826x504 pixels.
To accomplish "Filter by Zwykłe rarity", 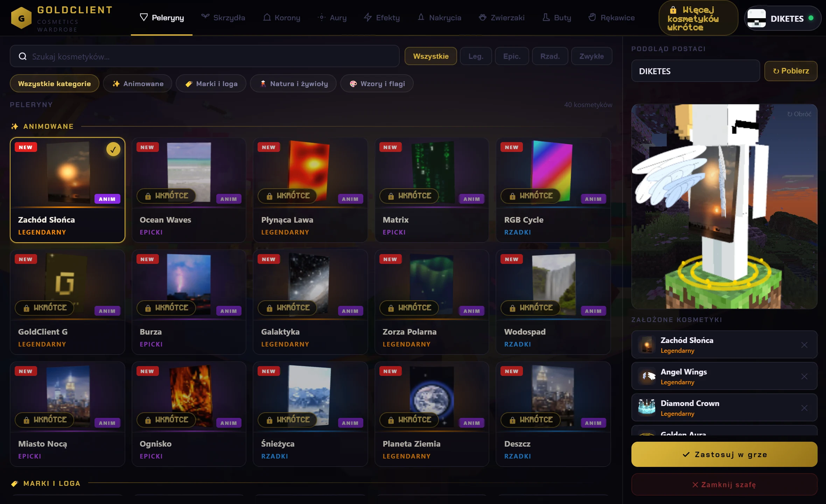I will [591, 56].
